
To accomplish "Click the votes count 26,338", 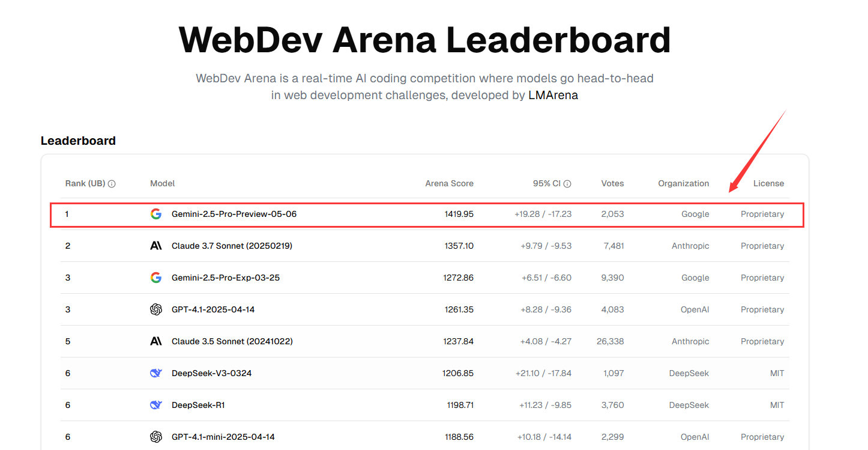I will click(x=610, y=341).
